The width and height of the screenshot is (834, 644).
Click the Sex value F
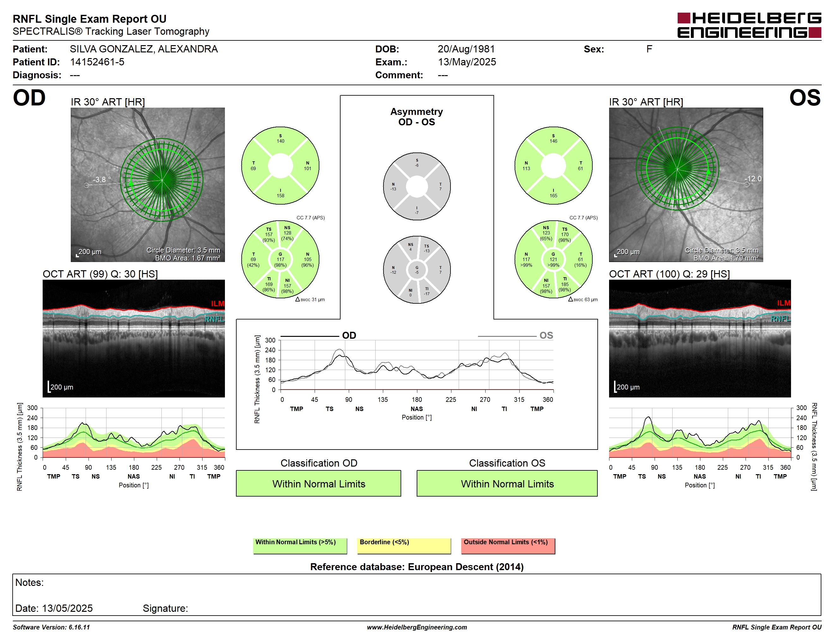click(649, 49)
